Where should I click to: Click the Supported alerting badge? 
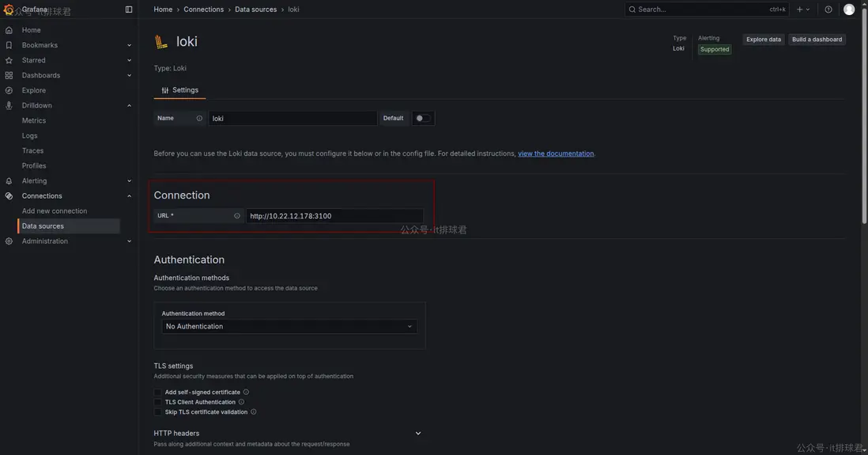click(714, 49)
